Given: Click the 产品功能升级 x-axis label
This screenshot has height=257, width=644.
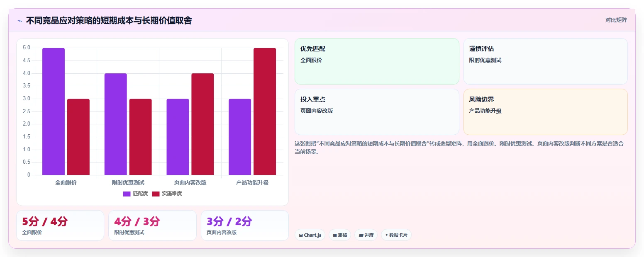Looking at the screenshot, I should click(x=252, y=182).
